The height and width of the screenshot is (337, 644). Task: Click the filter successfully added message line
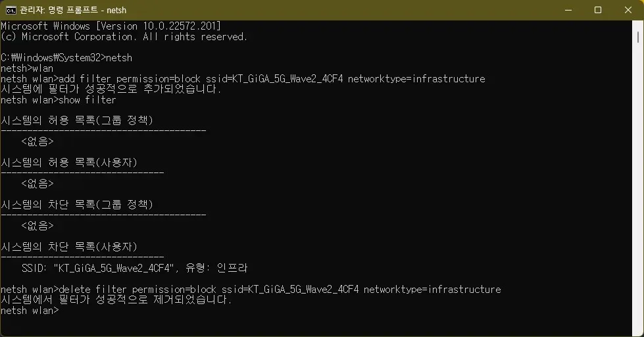coord(111,89)
